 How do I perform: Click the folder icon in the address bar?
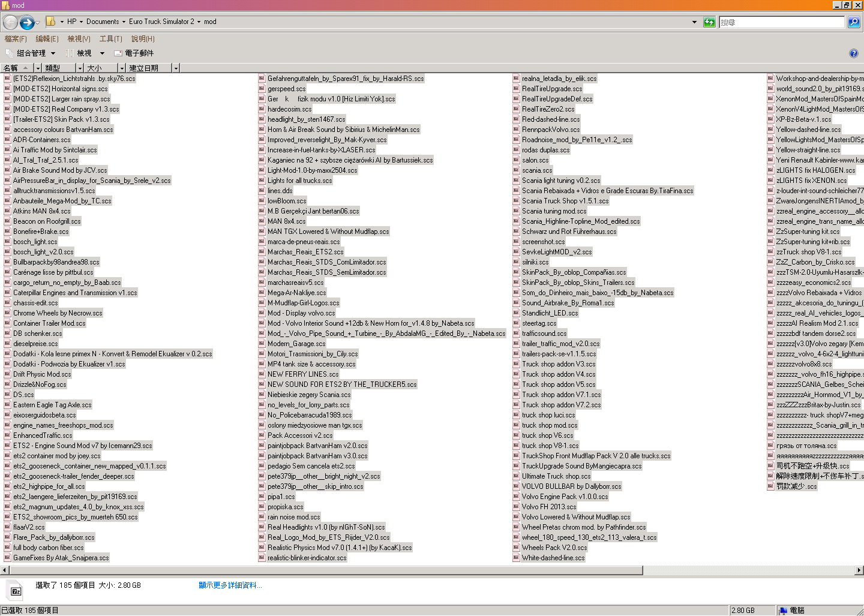(51, 22)
